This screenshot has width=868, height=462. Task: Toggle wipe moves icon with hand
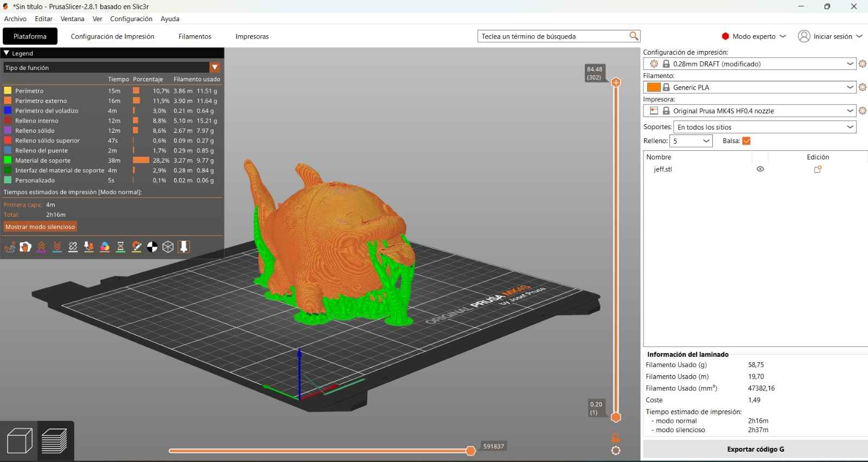point(25,247)
